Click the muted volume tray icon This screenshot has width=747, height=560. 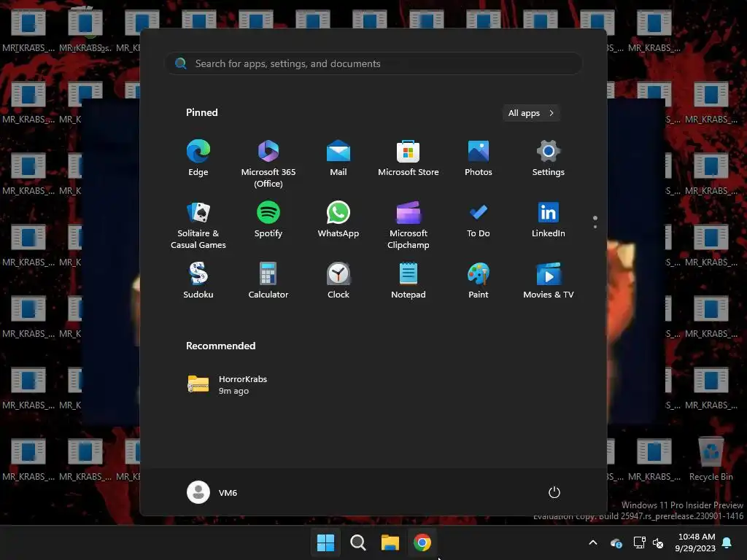[658, 542]
